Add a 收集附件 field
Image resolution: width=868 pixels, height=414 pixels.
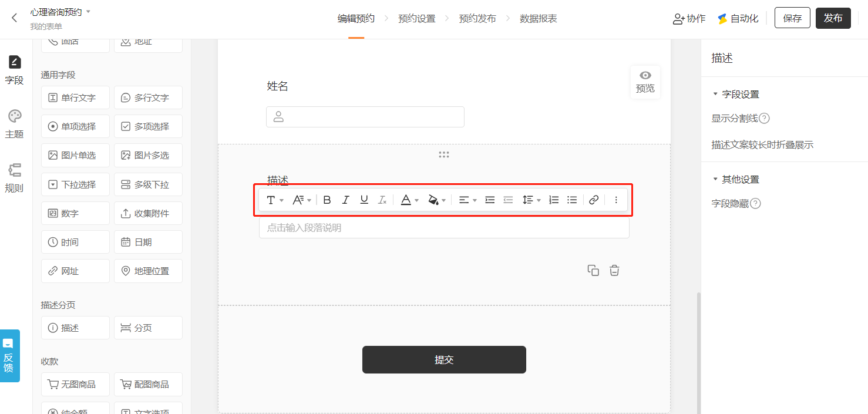pos(148,213)
